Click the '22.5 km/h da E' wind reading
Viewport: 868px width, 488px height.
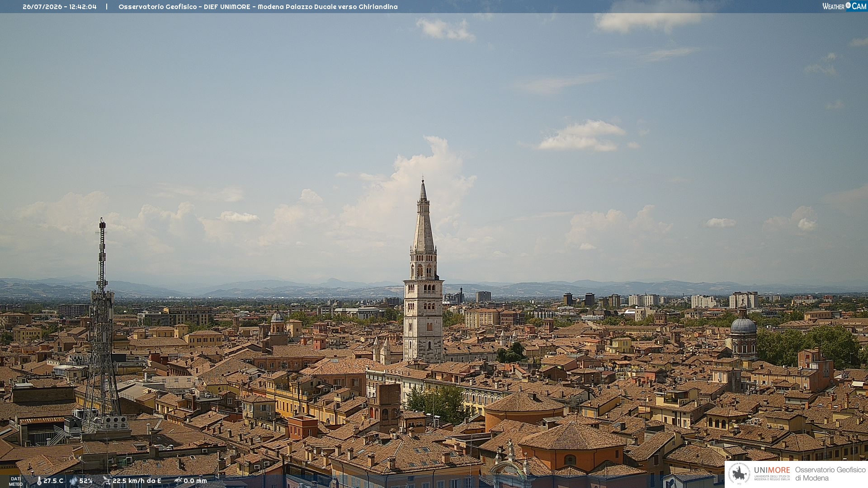coord(137,481)
